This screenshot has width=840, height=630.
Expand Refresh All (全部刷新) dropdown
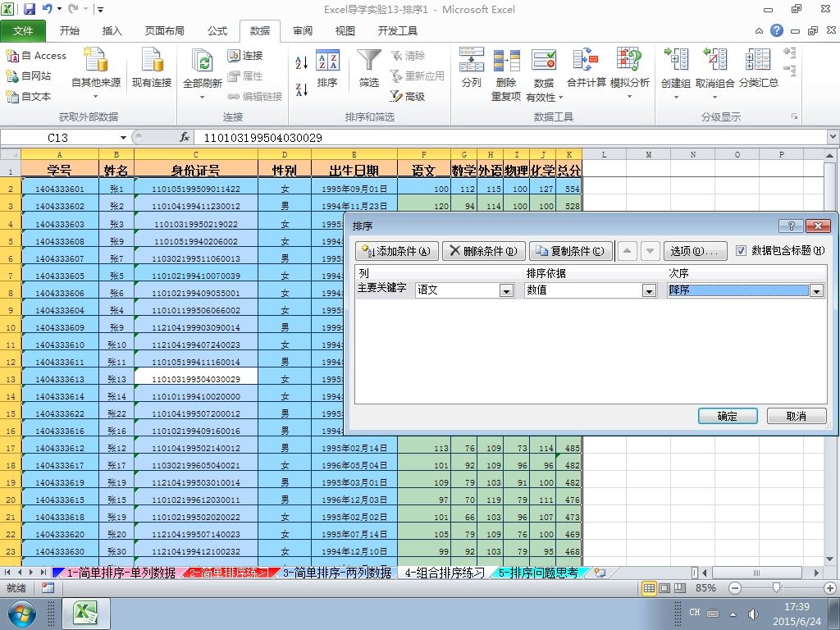click(202, 98)
